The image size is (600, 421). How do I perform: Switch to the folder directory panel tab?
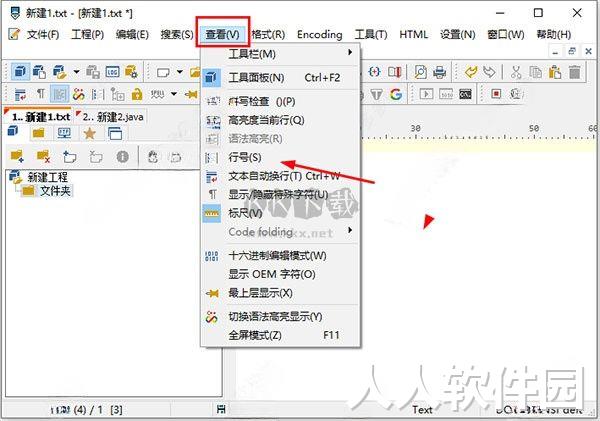(x=39, y=134)
